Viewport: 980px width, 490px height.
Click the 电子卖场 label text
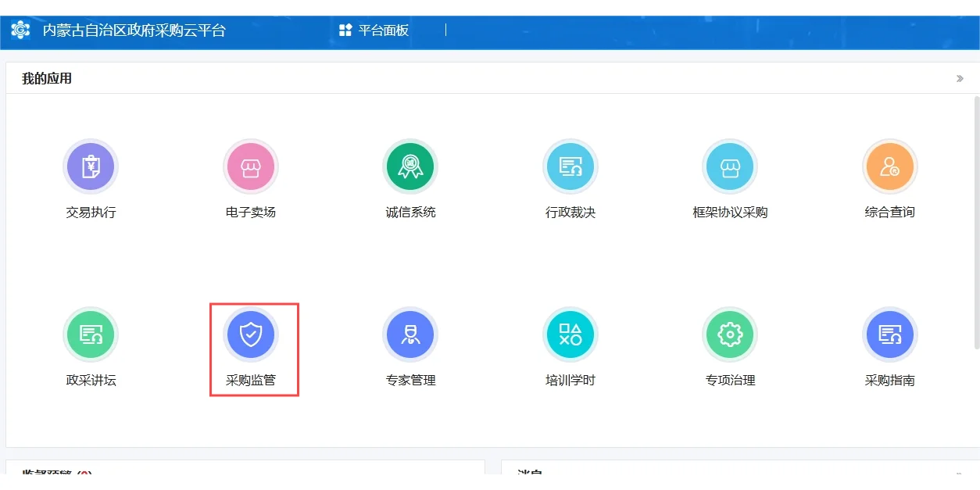pos(251,213)
